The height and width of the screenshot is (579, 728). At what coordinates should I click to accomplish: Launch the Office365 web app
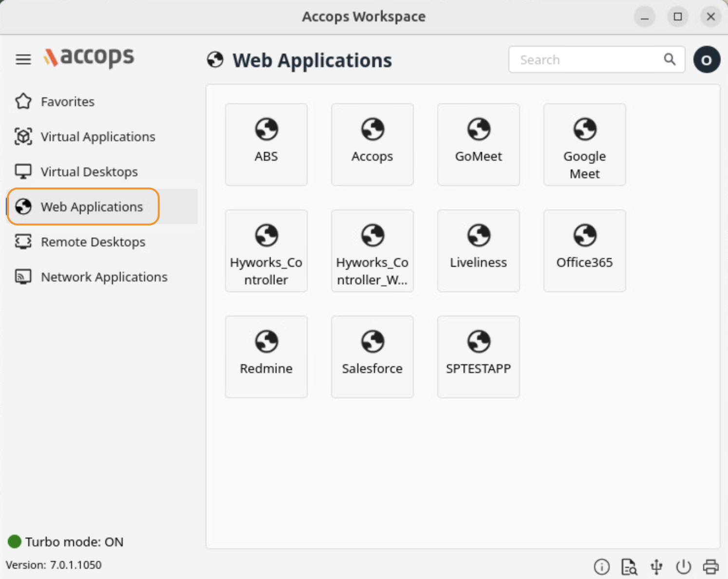point(584,250)
